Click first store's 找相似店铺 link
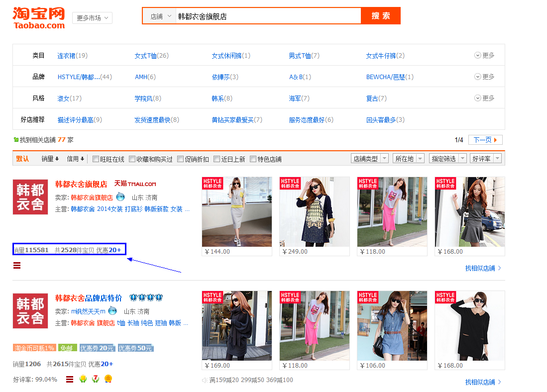The width and height of the screenshot is (547, 392). click(x=483, y=268)
